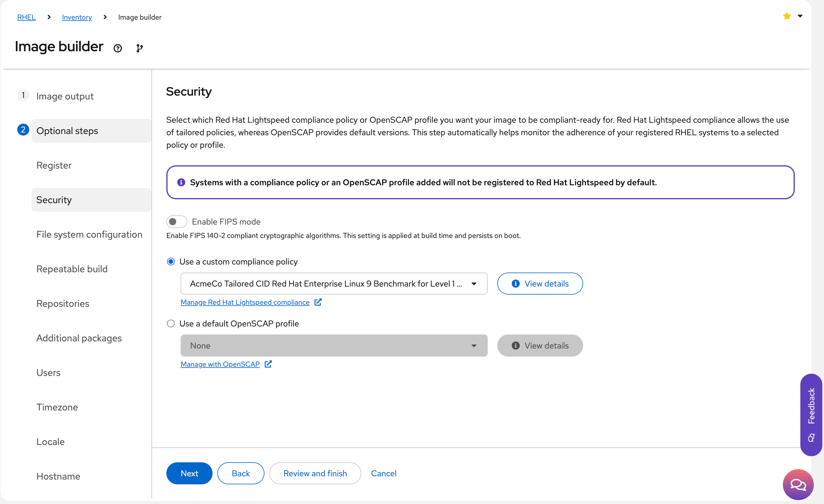Open the Inventory breadcrumb link
The height and width of the screenshot is (504, 824).
77,17
